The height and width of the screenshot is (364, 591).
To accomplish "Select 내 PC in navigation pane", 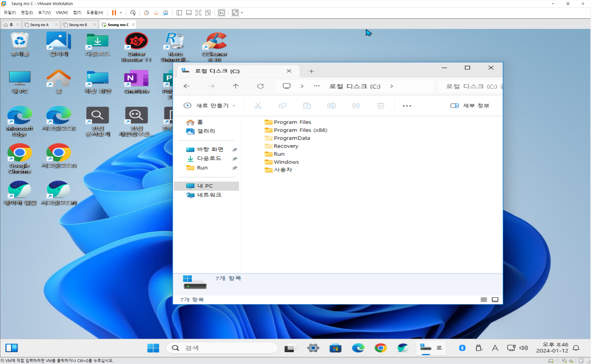I will tap(206, 186).
